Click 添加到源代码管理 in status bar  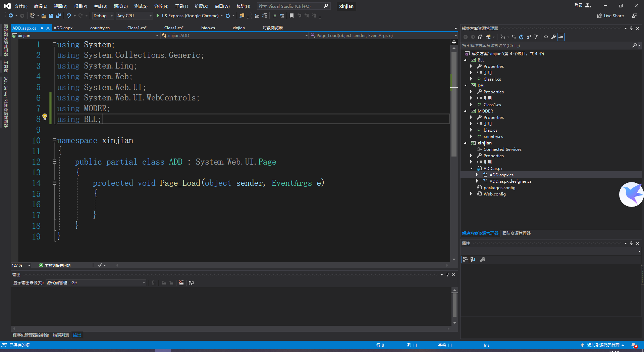point(603,345)
